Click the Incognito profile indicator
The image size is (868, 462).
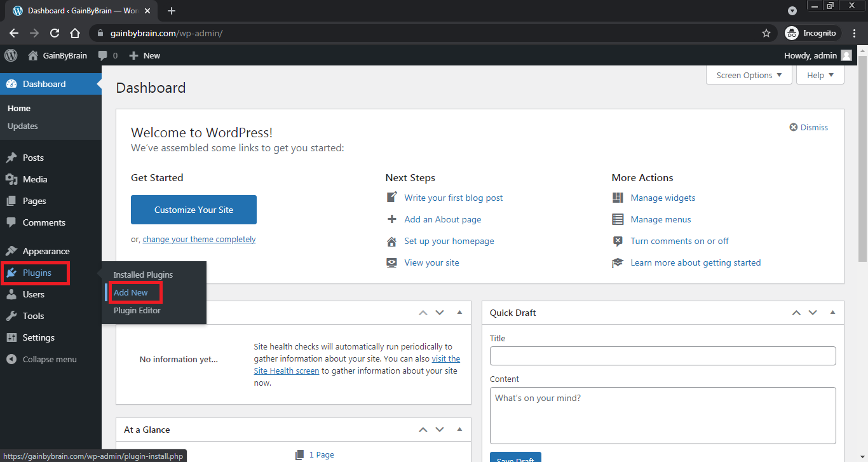click(x=811, y=33)
